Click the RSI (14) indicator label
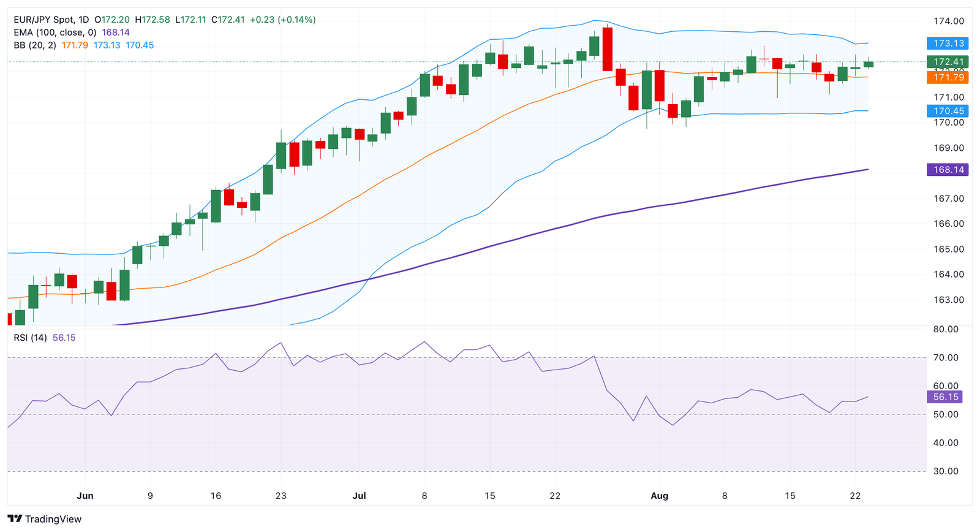The height and width of the screenshot is (532, 980). pyautogui.click(x=30, y=338)
